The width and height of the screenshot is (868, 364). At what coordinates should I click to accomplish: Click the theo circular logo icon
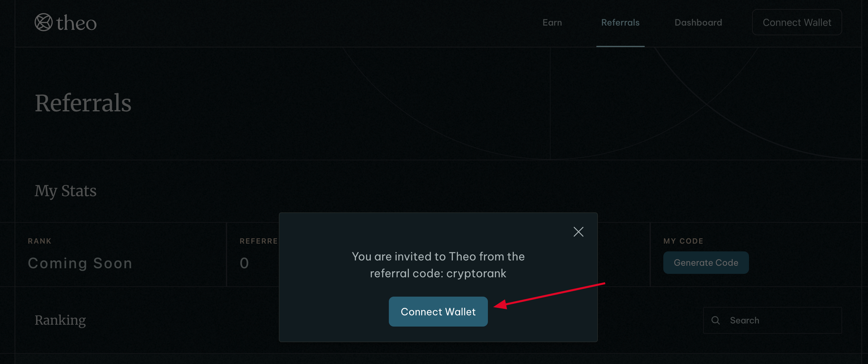[x=44, y=22]
